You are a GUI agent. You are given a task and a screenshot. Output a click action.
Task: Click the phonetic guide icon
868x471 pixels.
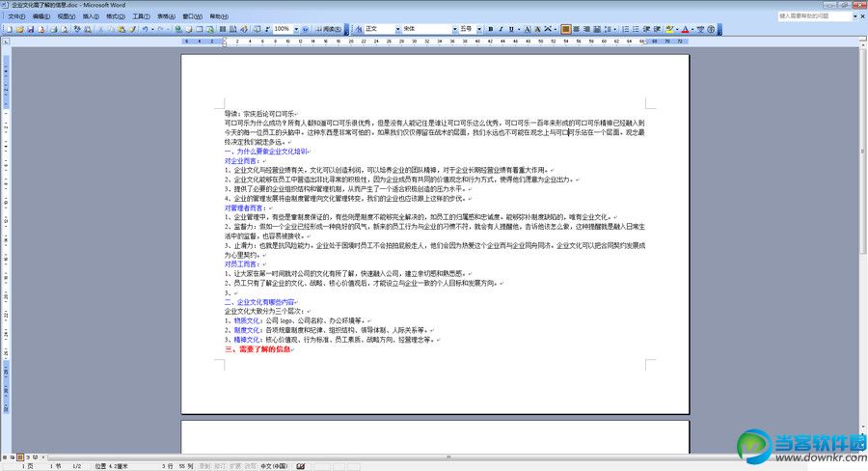pyautogui.click(x=701, y=29)
